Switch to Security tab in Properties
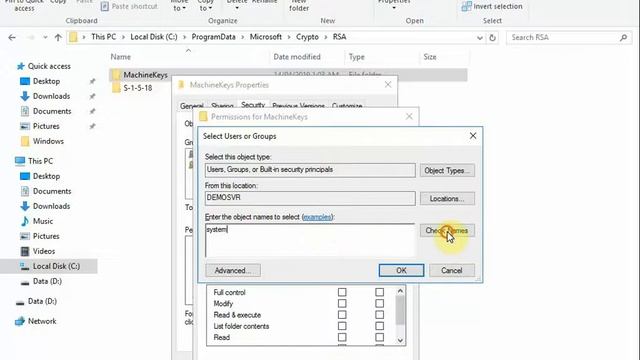 253,105
